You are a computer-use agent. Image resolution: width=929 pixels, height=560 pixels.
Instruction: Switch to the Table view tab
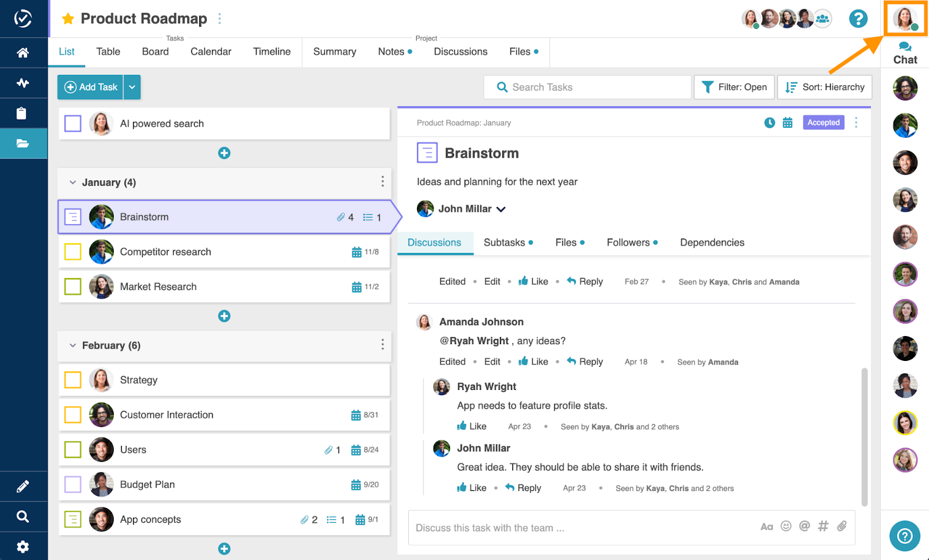(x=108, y=52)
